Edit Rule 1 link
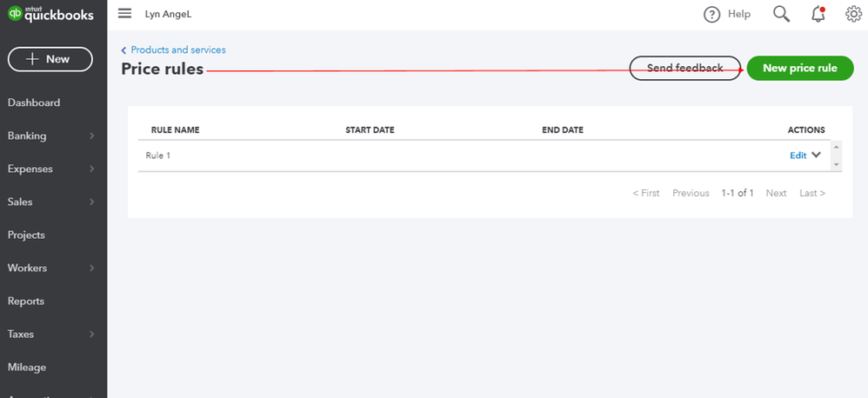 (798, 156)
